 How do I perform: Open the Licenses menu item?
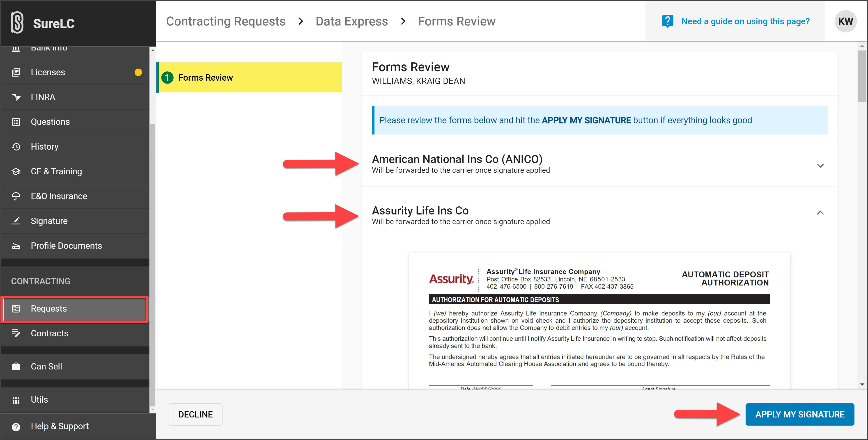pyautogui.click(x=75, y=72)
